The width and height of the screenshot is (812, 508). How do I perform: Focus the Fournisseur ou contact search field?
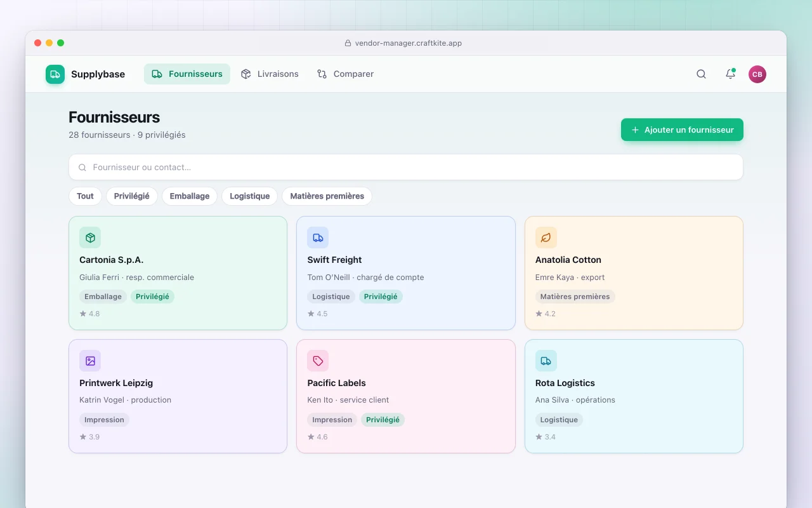406,167
